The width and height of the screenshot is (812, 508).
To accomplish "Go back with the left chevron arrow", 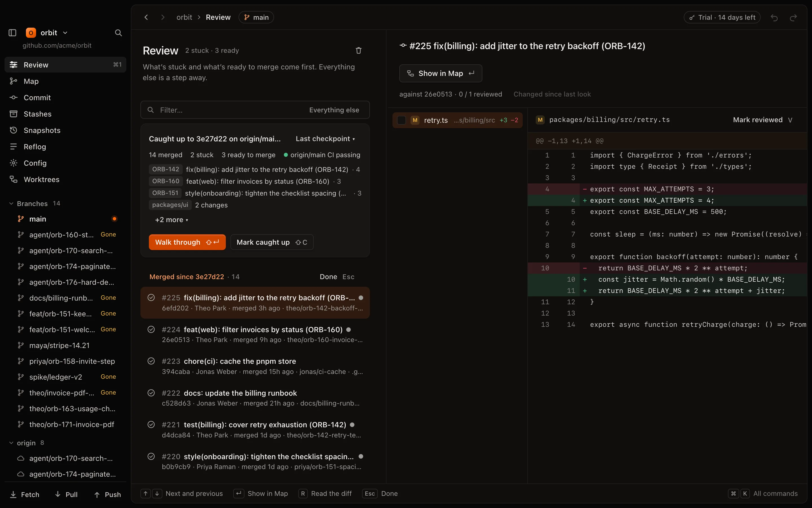I will point(146,17).
